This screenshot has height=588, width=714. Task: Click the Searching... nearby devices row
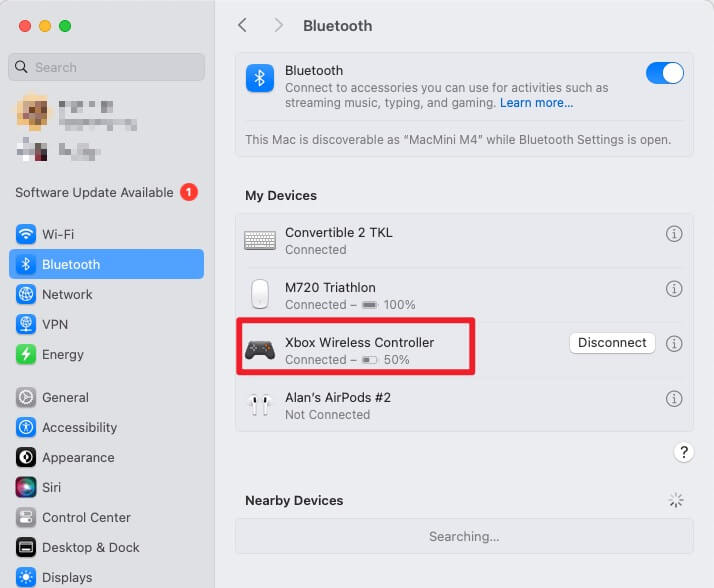point(464,536)
